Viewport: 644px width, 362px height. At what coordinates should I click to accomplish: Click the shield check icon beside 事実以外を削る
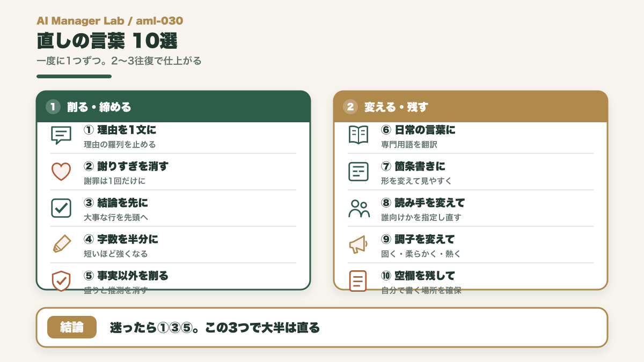pos(61,281)
